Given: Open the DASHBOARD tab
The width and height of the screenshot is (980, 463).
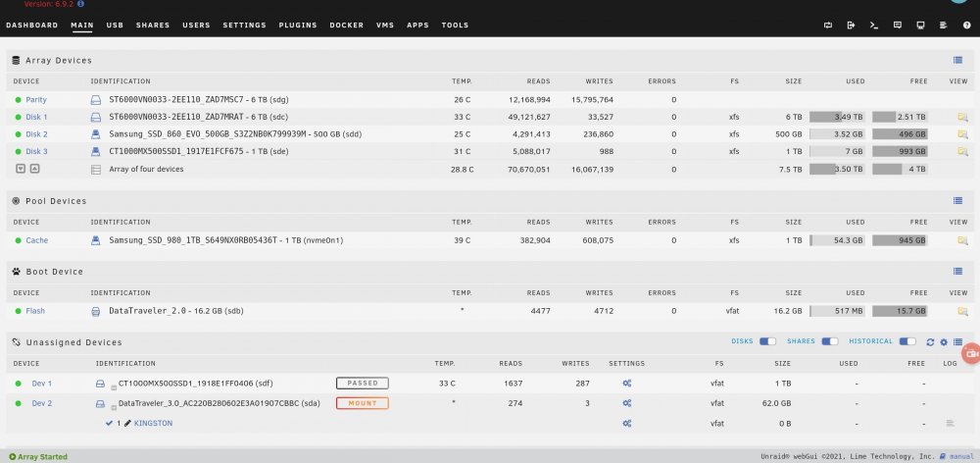Looking at the screenshot, I should click(x=32, y=26).
